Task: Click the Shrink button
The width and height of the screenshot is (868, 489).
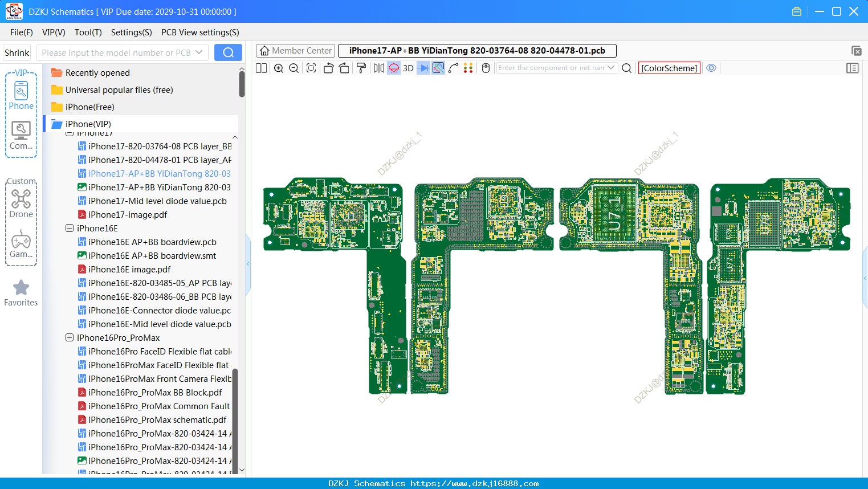Action: 17,52
